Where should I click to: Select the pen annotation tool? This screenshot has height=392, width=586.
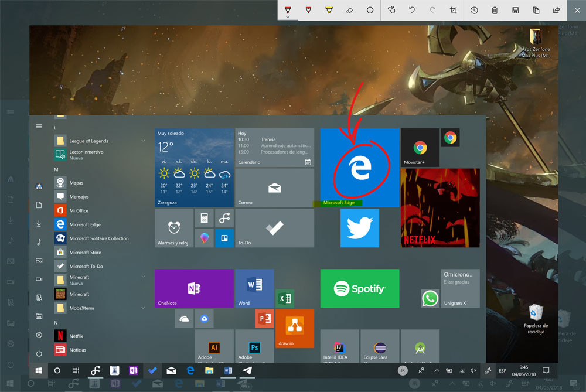coord(288,10)
